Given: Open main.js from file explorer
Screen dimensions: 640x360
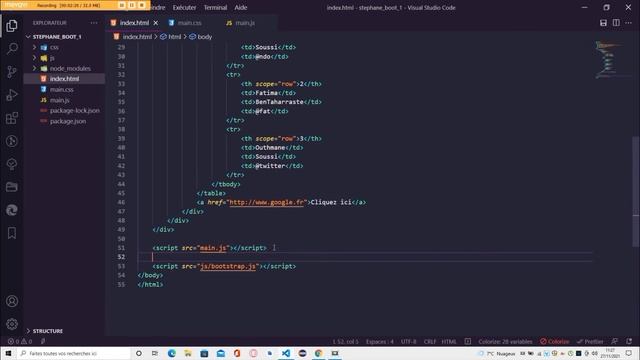Looking at the screenshot, I should pos(59,100).
